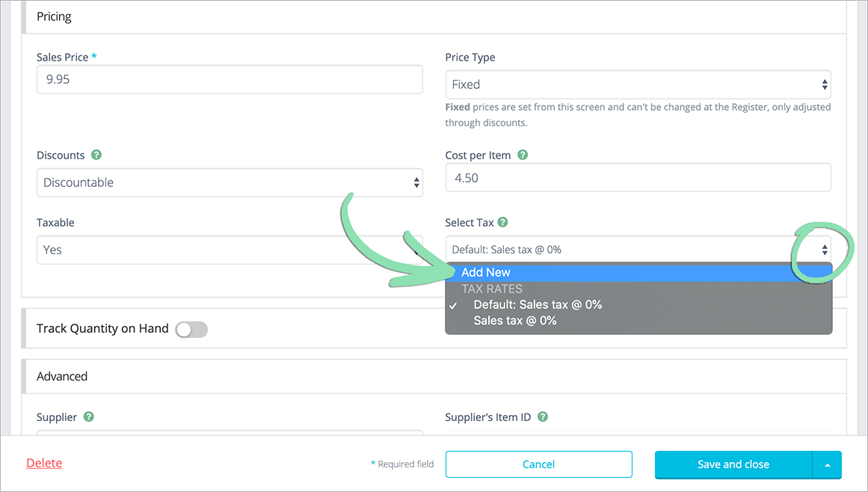
Task: Toggle Track Quantity on Hand switch
Action: tap(191, 329)
